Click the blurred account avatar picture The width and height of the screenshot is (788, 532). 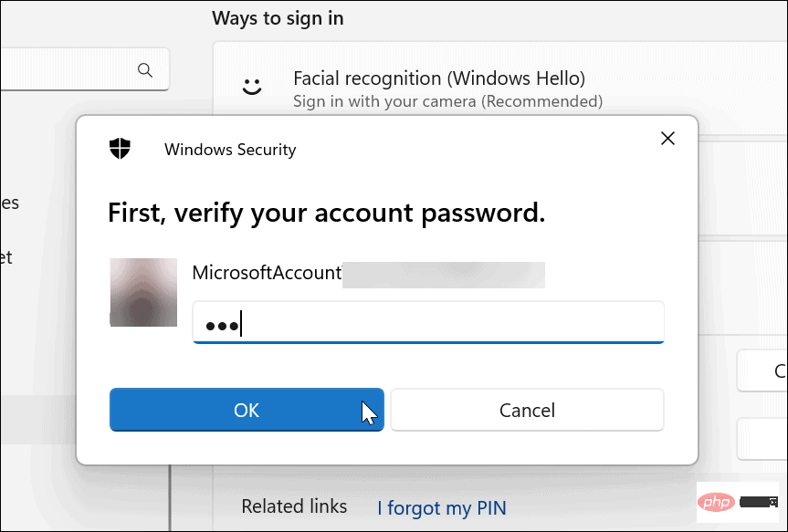point(143,292)
